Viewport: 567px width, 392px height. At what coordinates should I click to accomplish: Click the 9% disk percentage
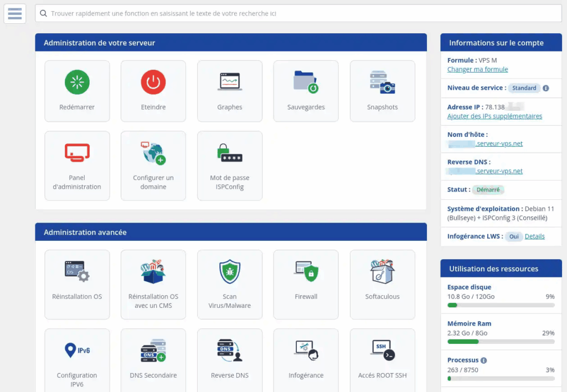(550, 297)
